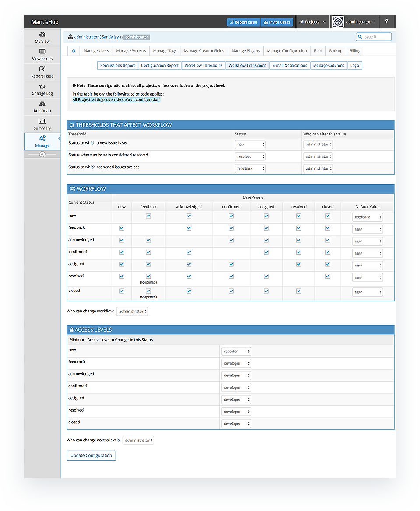Click the Report Issue header button
The width and height of the screenshot is (420, 511).
[x=244, y=22]
